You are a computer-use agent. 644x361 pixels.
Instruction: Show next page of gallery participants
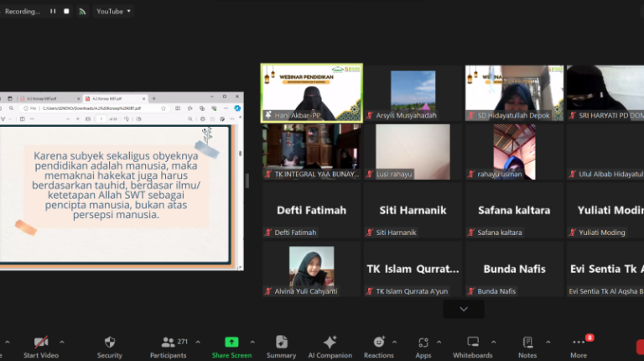pos(464,309)
